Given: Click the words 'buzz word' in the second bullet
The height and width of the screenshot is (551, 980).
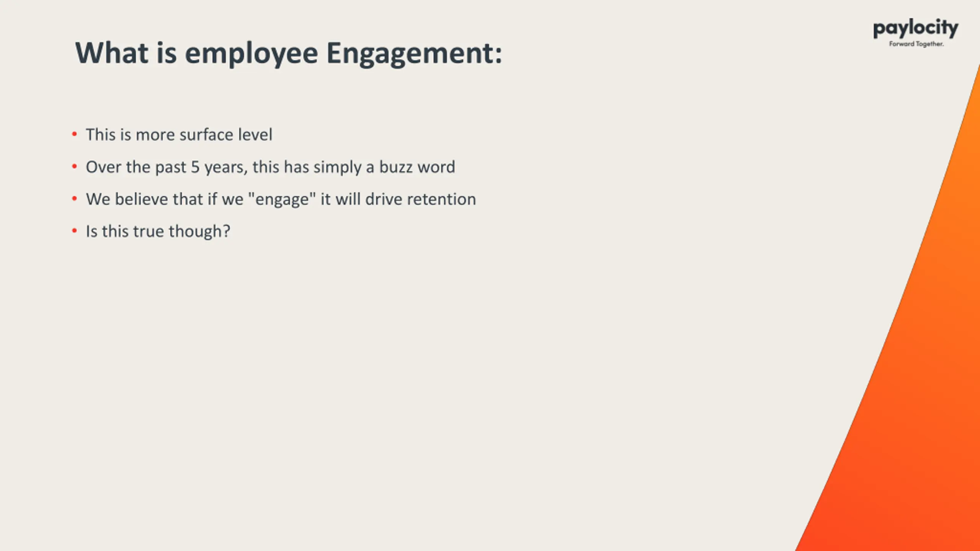Looking at the screenshot, I should pyautogui.click(x=417, y=167).
